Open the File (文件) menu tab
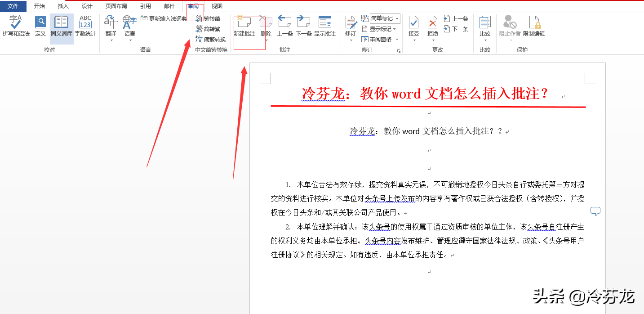Image resolution: width=644 pixels, height=314 pixels. click(13, 6)
